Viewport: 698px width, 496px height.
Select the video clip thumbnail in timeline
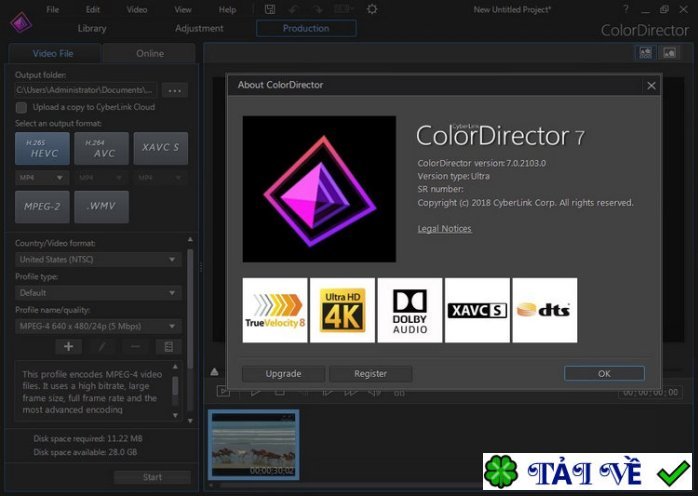[253, 444]
